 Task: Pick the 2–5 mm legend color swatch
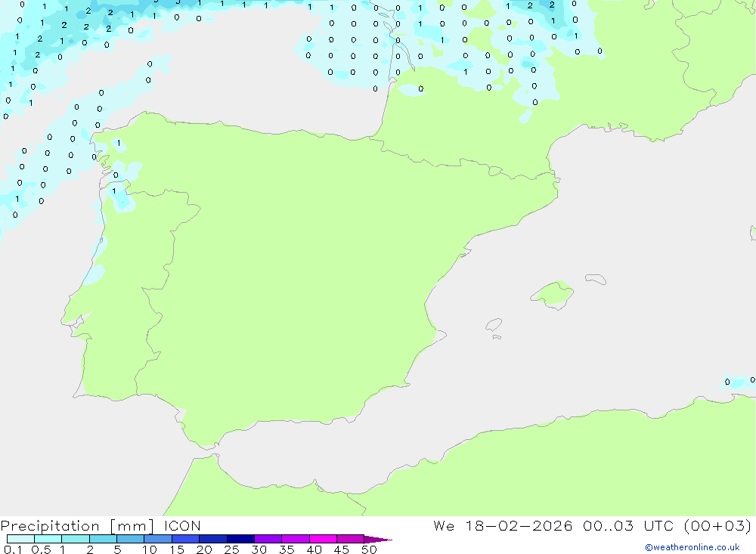[x=103, y=539]
